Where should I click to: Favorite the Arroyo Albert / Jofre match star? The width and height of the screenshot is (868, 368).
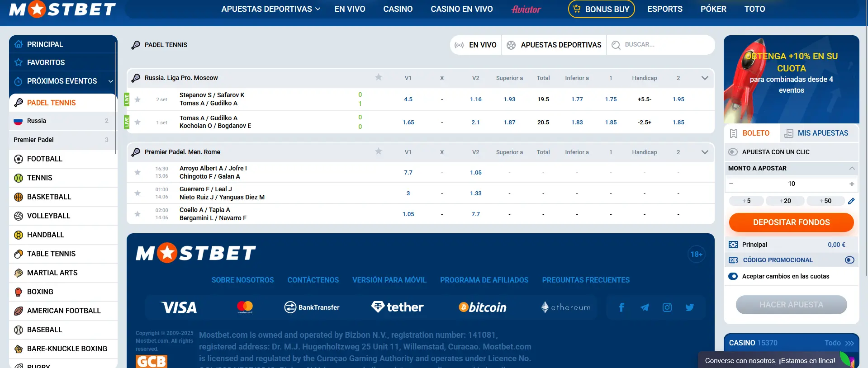point(138,172)
